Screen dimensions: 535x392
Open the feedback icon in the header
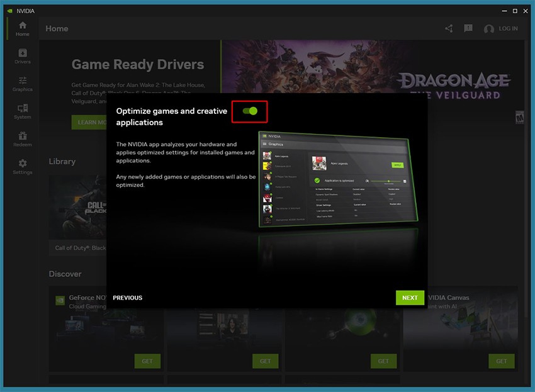coord(468,28)
